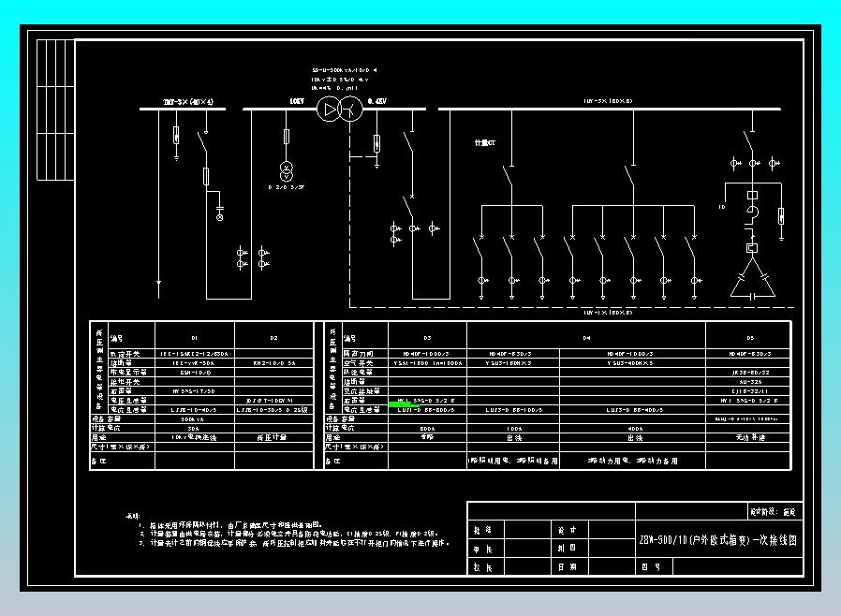
Task: Click the 空气开关 row label
Action: tap(359, 363)
